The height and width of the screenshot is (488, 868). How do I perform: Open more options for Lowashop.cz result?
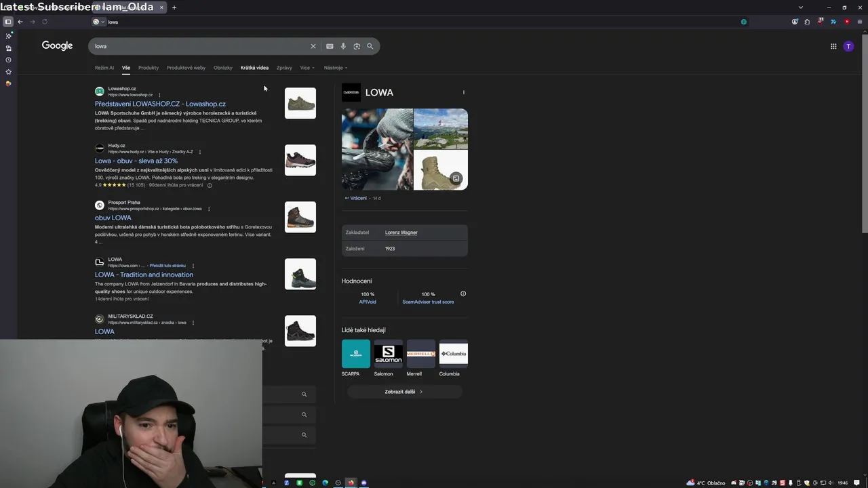(x=159, y=95)
